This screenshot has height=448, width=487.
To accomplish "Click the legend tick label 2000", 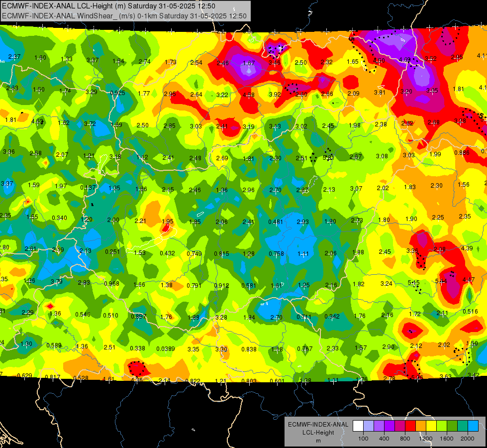I will [468, 439].
